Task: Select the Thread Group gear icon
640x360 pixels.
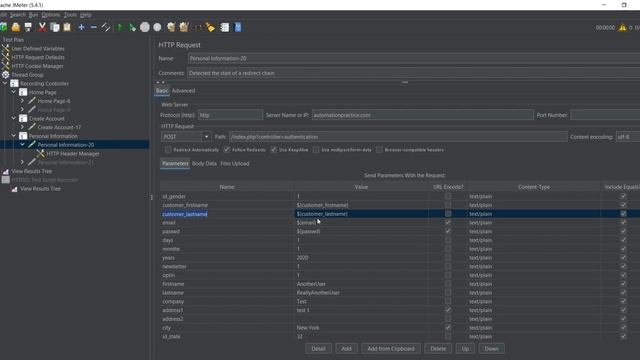Action: (5, 75)
